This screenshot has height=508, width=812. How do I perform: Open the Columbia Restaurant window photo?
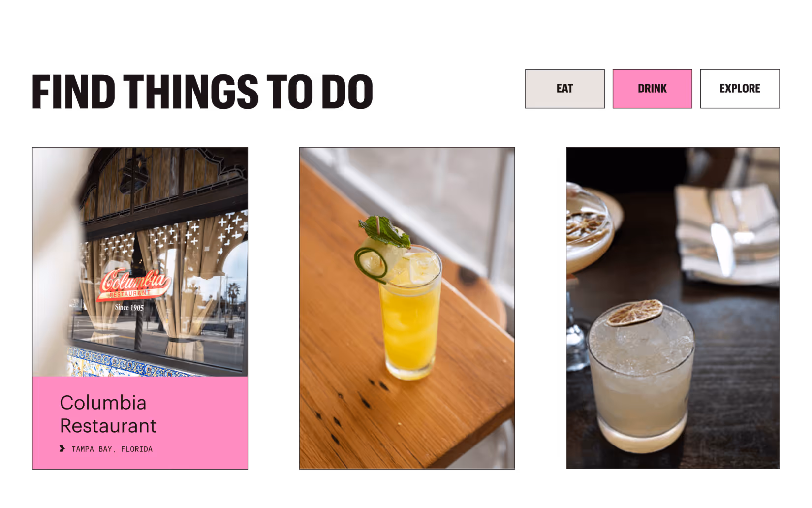click(140, 262)
